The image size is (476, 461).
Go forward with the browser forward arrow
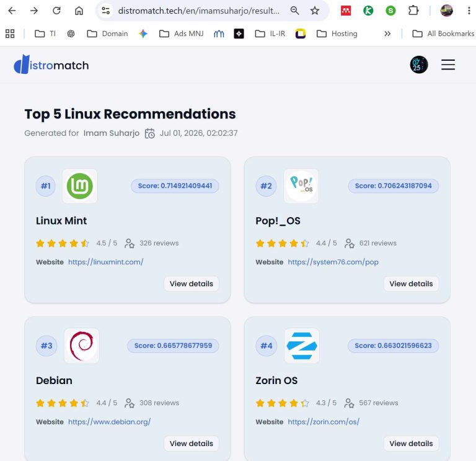[x=34, y=11]
